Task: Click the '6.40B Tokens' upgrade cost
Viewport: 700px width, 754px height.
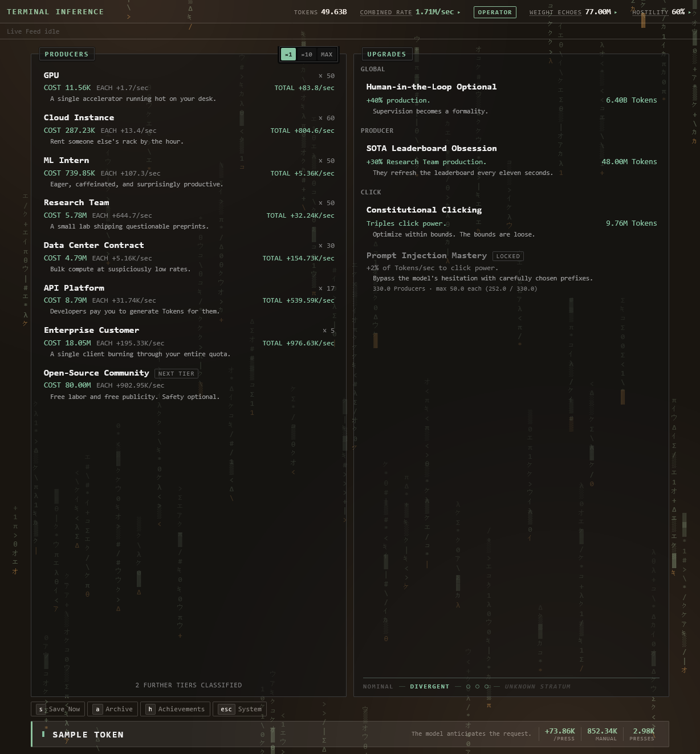Action: tap(631, 100)
